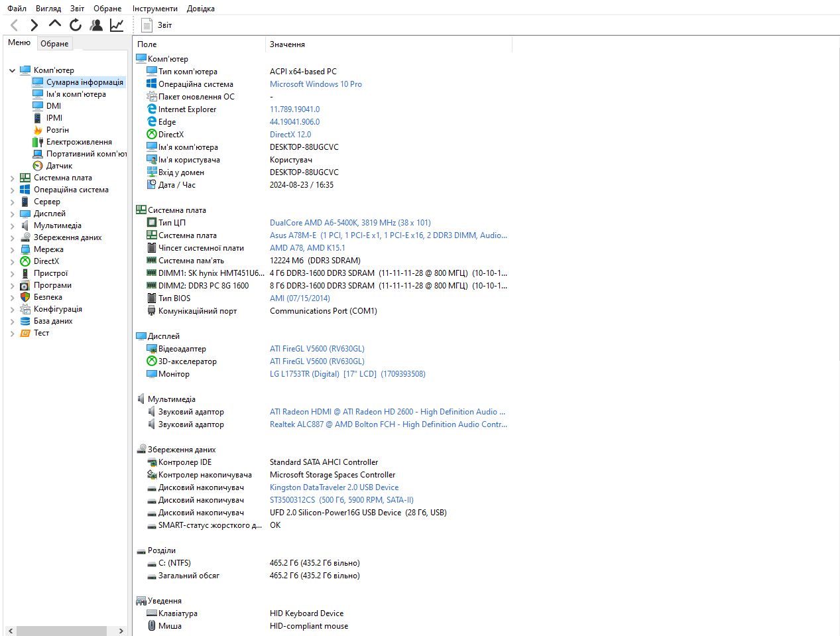Image resolution: width=840 pixels, height=636 pixels.
Task: Click the Тест benchmark icon
Action: (x=25, y=333)
